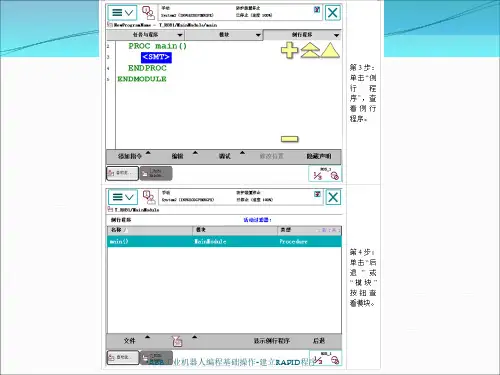Sort routines by the 类型 column header
The width and height of the screenshot is (500, 375).
click(309, 230)
